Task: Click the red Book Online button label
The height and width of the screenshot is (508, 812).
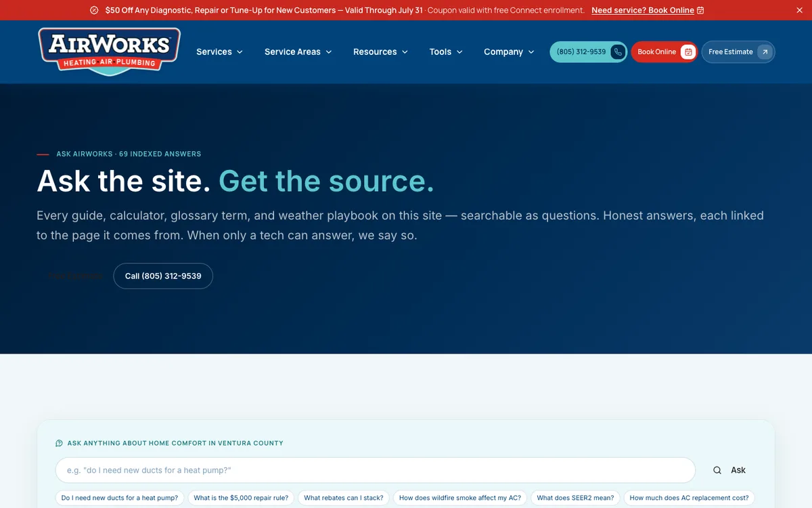Action: (x=656, y=51)
